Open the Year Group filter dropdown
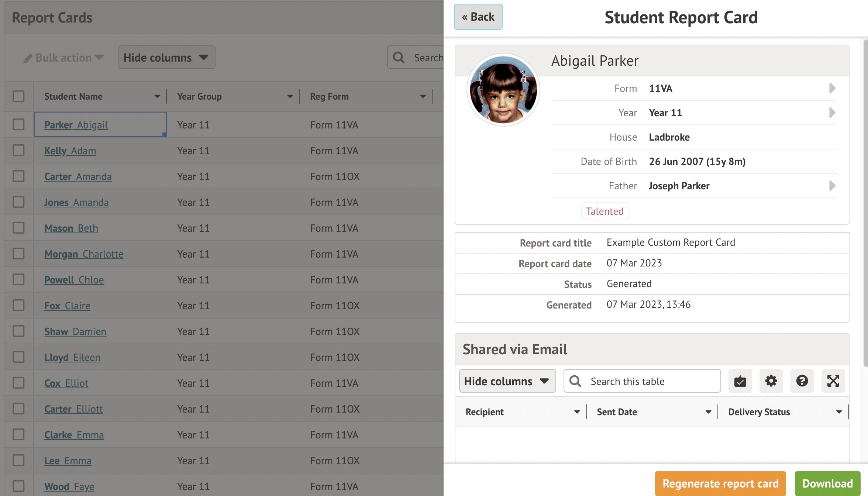 (x=289, y=96)
